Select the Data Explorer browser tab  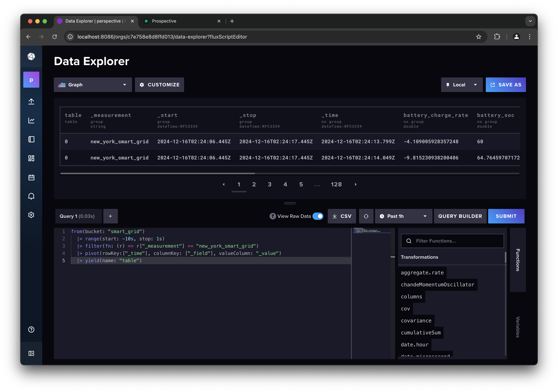tap(96, 21)
